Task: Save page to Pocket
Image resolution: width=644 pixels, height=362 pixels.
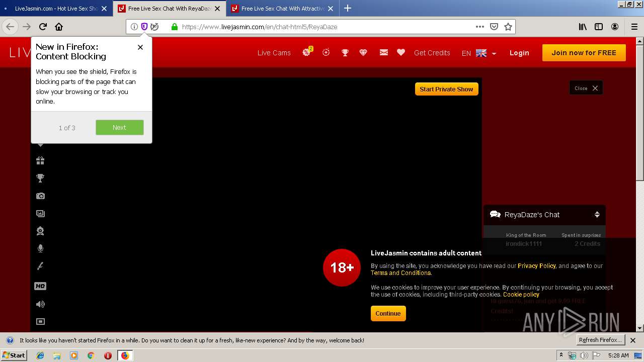Action: pyautogui.click(x=494, y=27)
